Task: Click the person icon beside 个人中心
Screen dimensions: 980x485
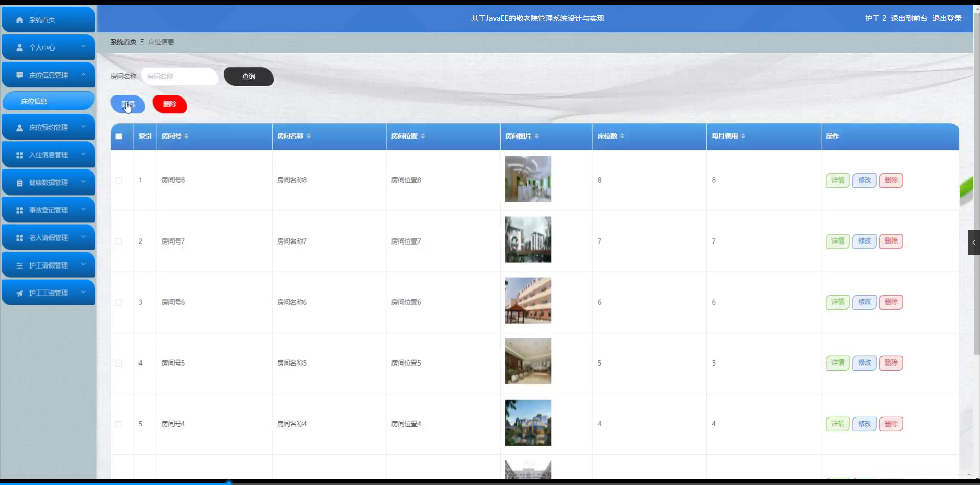Action: point(20,47)
